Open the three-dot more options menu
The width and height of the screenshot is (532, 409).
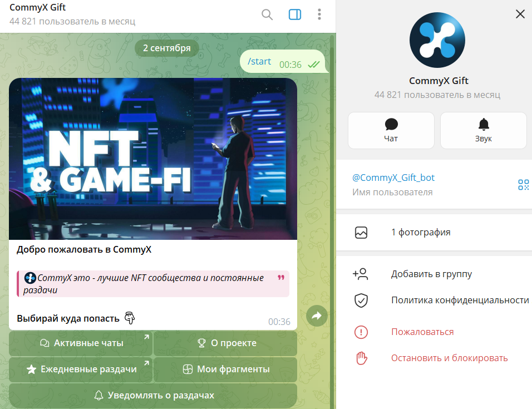[x=319, y=14]
